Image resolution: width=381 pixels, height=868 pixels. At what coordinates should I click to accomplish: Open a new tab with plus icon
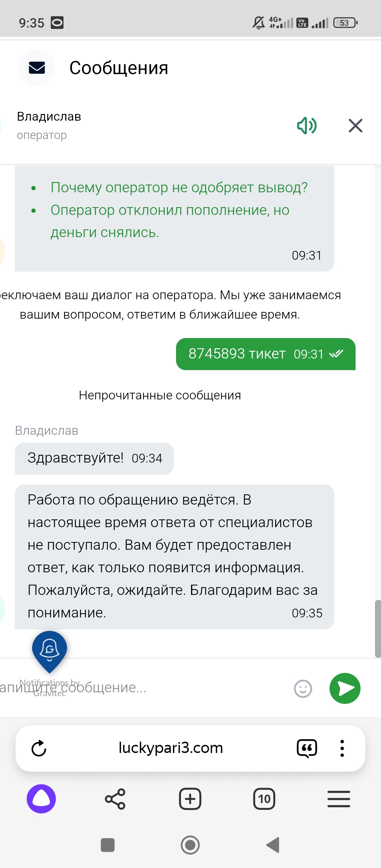[x=190, y=799]
